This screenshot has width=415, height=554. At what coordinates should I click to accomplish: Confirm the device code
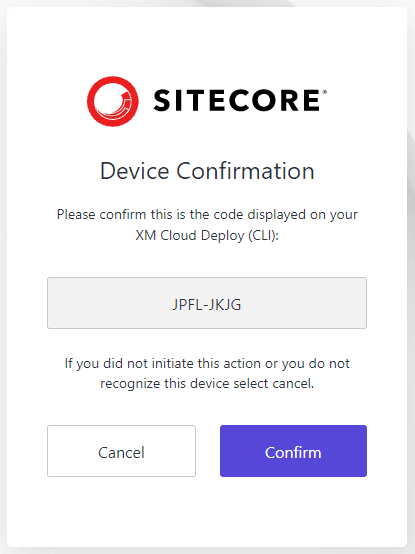click(x=293, y=451)
